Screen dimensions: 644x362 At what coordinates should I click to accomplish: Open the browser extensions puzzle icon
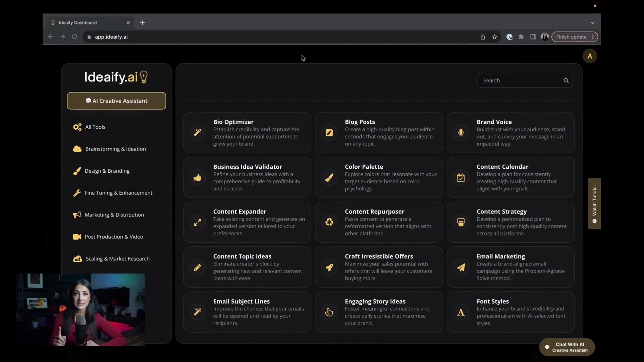521,37
